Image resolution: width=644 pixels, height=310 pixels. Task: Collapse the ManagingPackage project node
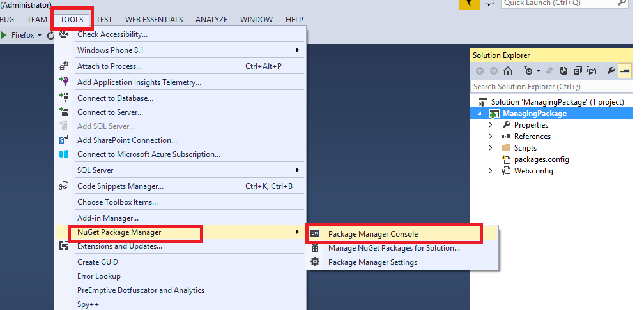click(x=480, y=114)
